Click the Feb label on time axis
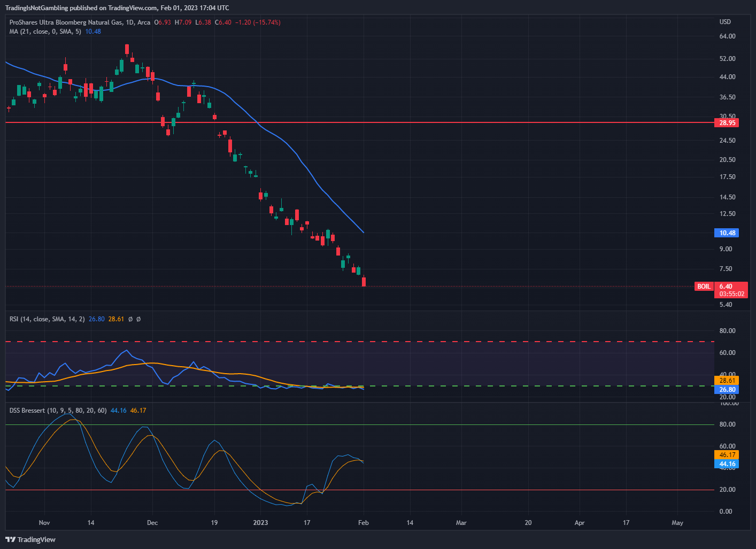 (x=364, y=523)
